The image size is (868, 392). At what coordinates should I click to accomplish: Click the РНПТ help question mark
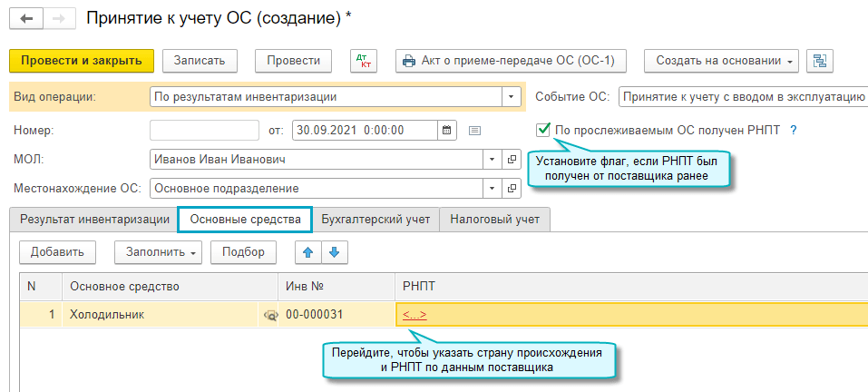click(x=793, y=130)
